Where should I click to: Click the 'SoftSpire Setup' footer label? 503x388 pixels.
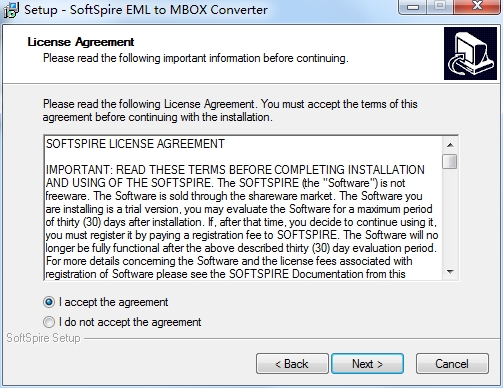point(43,338)
